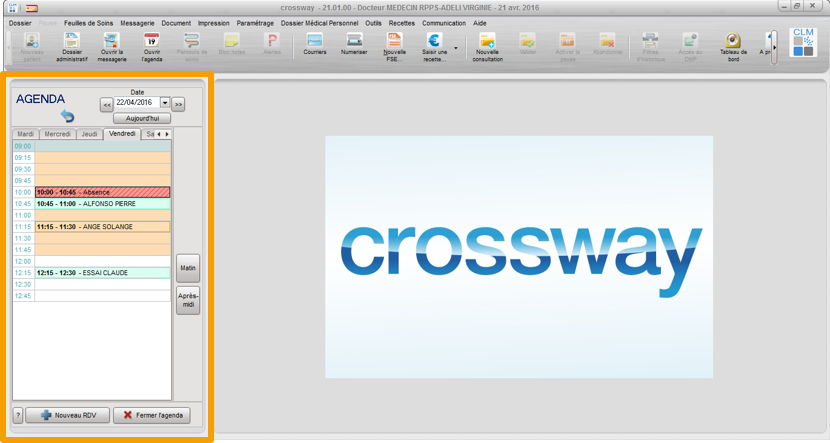The height and width of the screenshot is (443, 830).
Task: Start a Nouvelle consultation
Action: pyautogui.click(x=488, y=47)
